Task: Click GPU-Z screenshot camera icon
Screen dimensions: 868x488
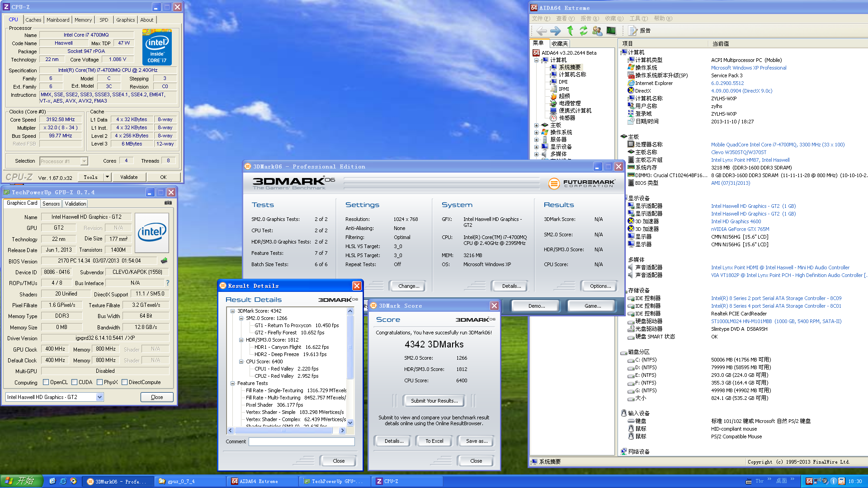Action: point(168,203)
